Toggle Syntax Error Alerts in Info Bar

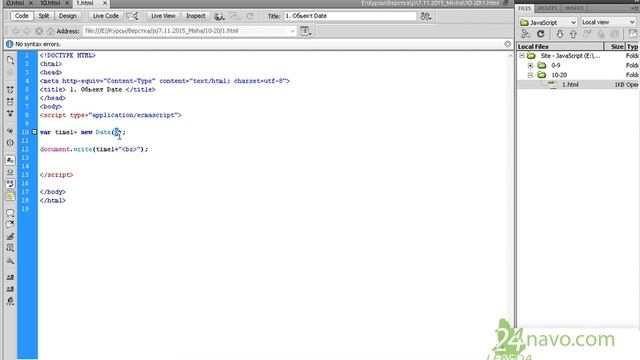click(x=10, y=196)
